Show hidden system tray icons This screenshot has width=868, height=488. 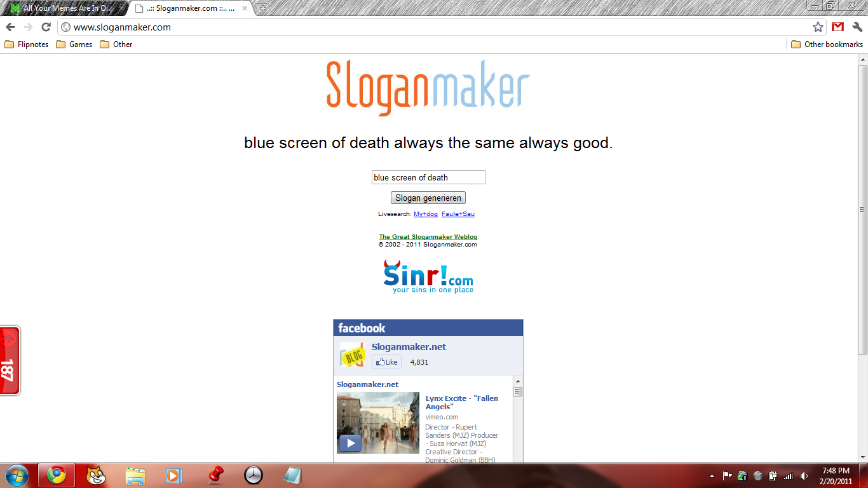click(x=711, y=475)
